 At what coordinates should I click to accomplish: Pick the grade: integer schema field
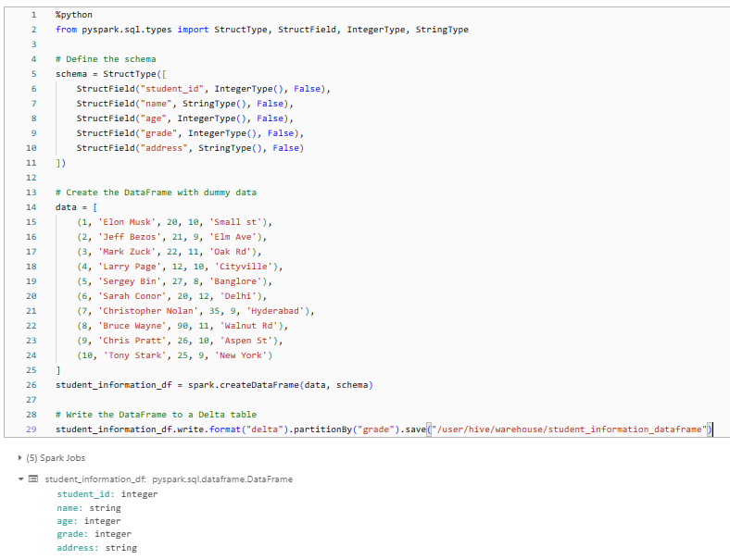click(94, 534)
